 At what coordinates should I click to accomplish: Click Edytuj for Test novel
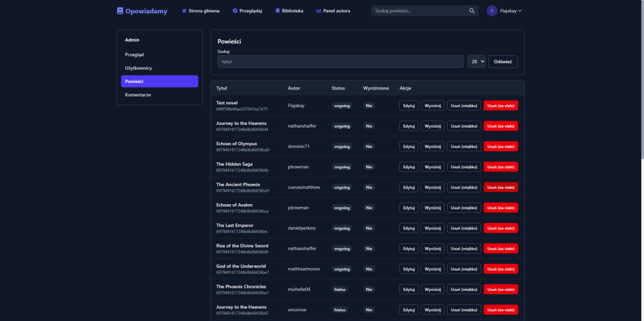409,106
